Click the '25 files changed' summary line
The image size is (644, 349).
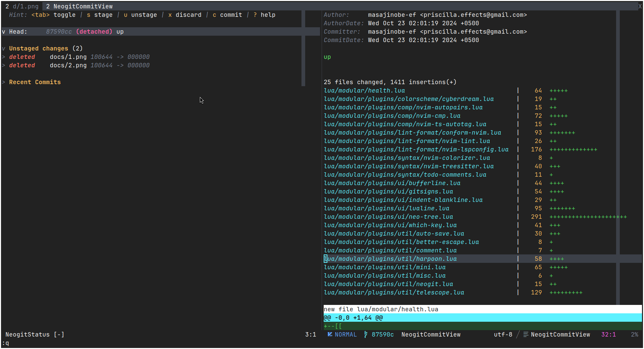[x=390, y=82]
